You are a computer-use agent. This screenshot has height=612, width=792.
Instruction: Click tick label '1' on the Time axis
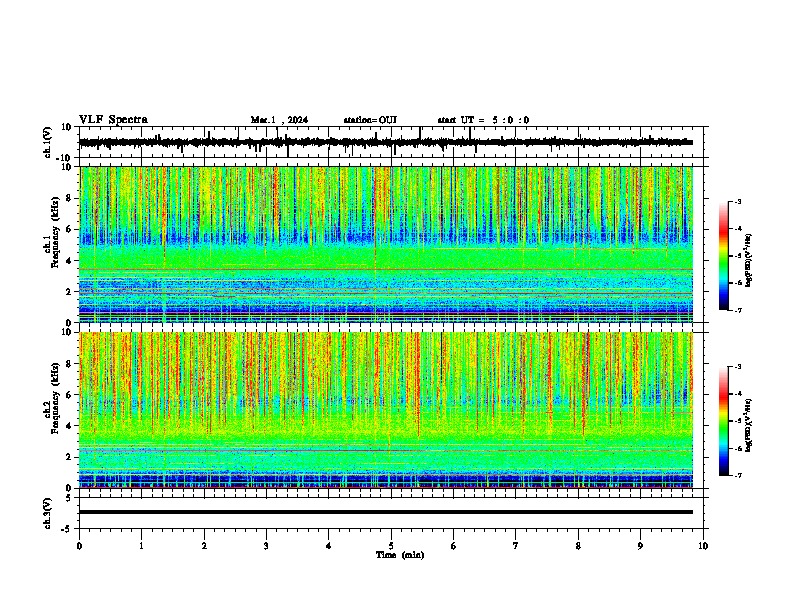pyautogui.click(x=141, y=546)
